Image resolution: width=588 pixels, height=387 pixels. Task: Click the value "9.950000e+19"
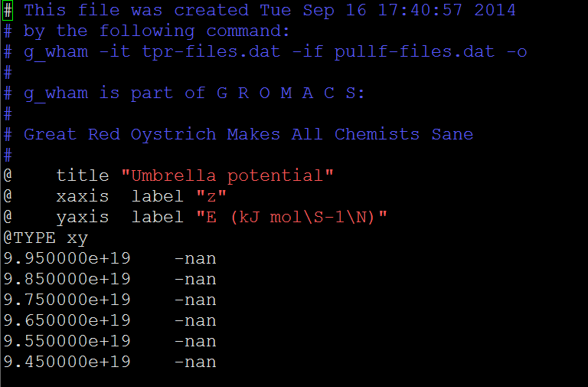(67, 259)
